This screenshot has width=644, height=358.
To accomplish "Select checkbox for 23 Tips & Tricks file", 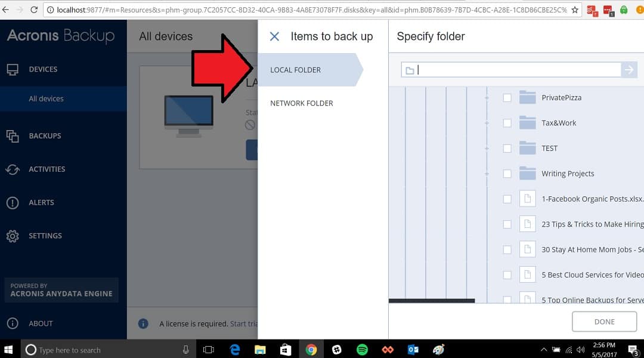I will coord(507,224).
